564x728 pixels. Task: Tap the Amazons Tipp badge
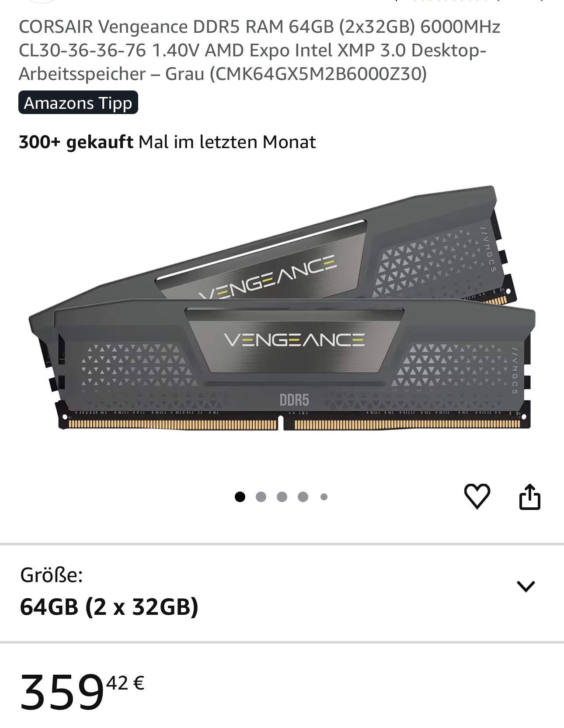click(78, 103)
